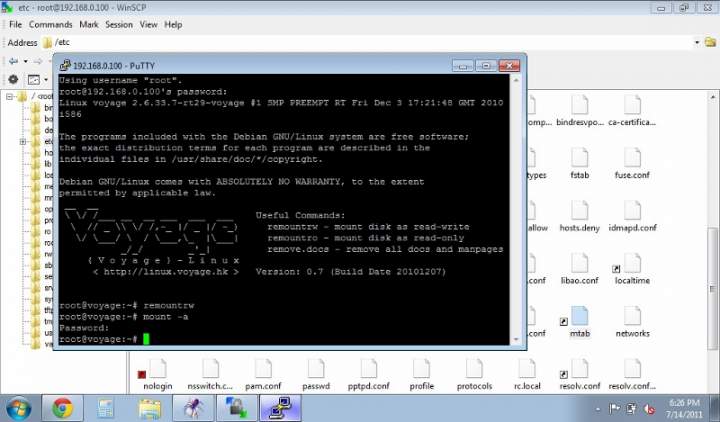Screen dimensions: 720x422
Task: Click PuTTY scrollbar up arrow
Action: click(x=516, y=80)
